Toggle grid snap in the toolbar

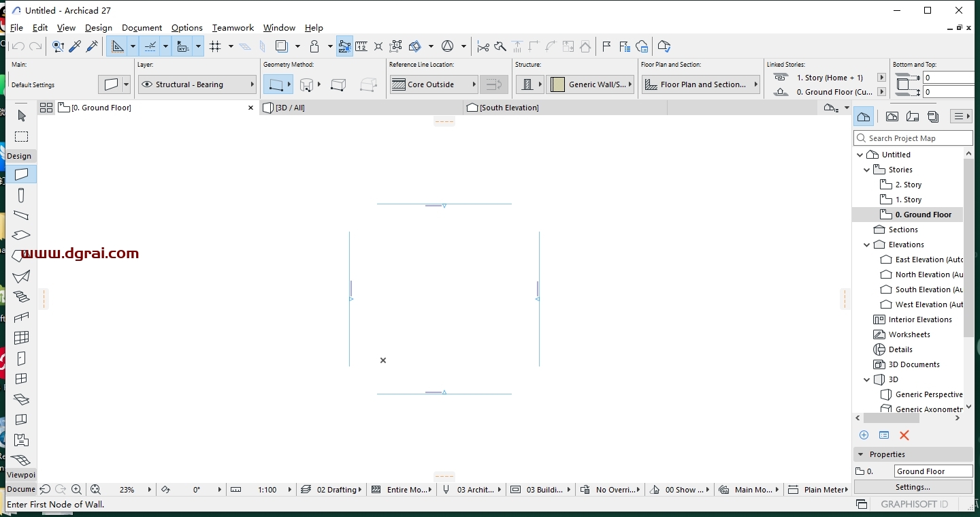point(215,46)
